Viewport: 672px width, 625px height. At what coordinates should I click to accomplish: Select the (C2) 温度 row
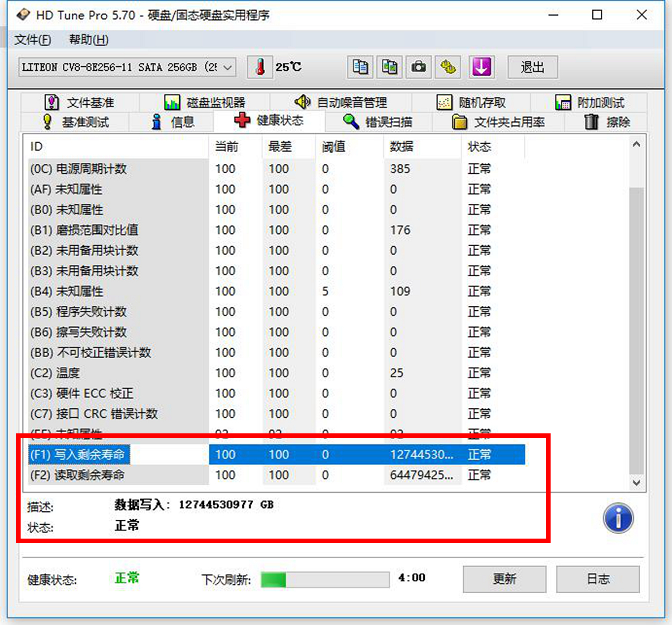pyautogui.click(x=276, y=373)
